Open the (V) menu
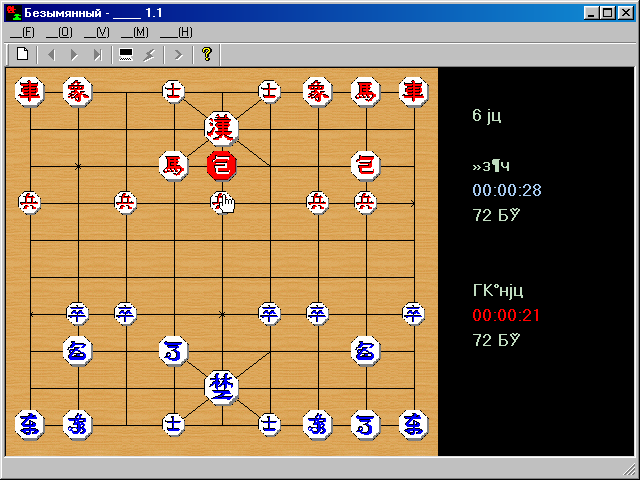 click(97, 32)
